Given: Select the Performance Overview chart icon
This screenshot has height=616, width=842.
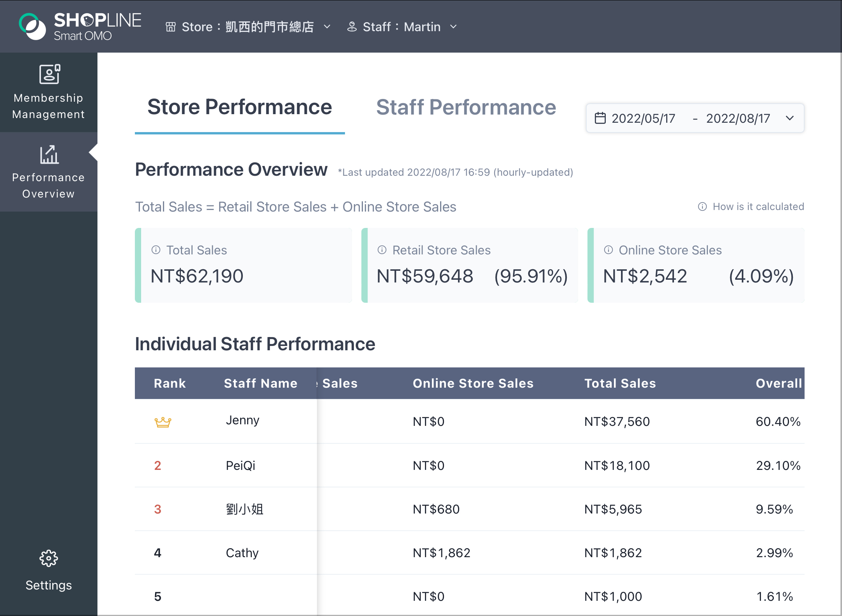Looking at the screenshot, I should [x=49, y=155].
